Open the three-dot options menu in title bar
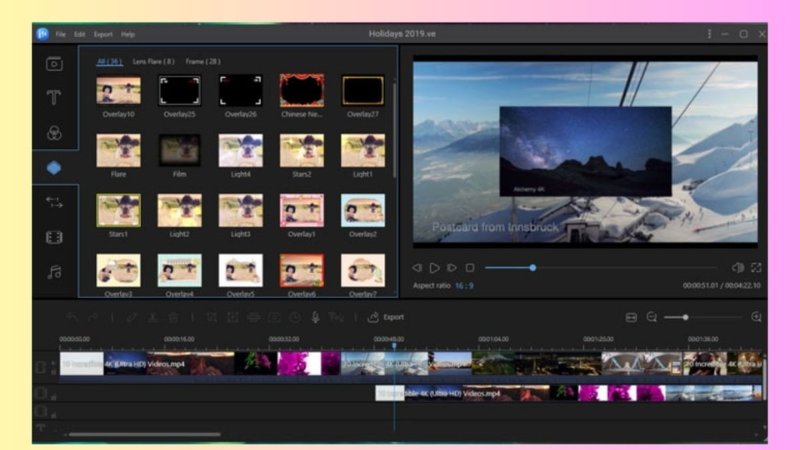Viewport: 800px width, 450px height. tap(709, 34)
